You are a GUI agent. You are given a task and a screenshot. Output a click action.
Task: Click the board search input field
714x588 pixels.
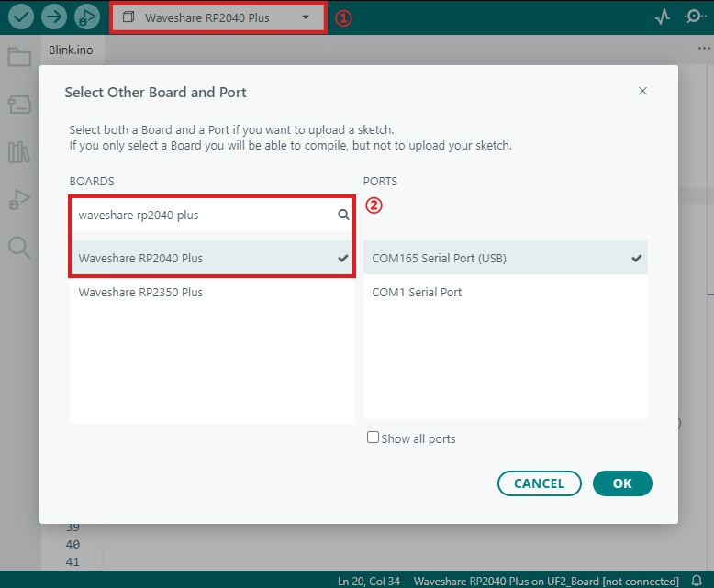tap(204, 215)
